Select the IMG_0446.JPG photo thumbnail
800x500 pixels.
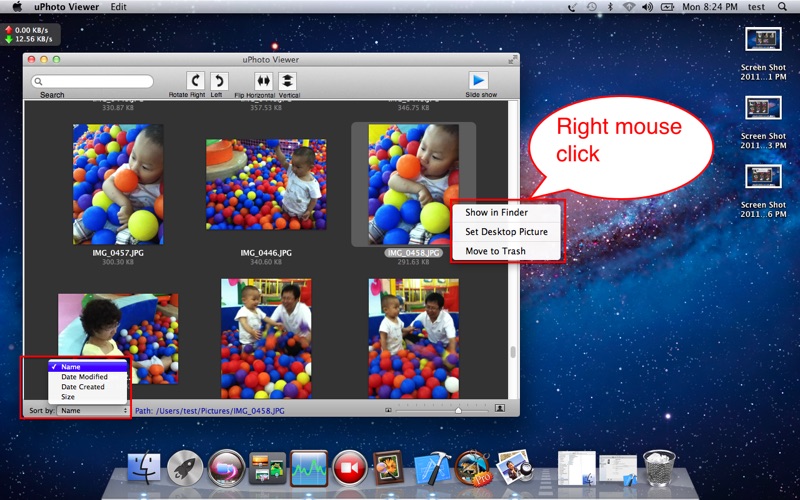[x=266, y=184]
